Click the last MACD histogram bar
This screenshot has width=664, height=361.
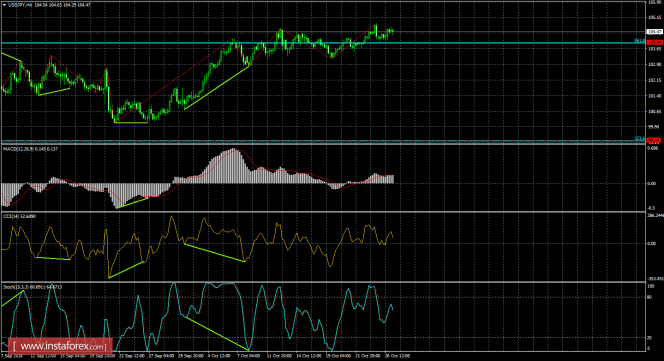coord(393,179)
